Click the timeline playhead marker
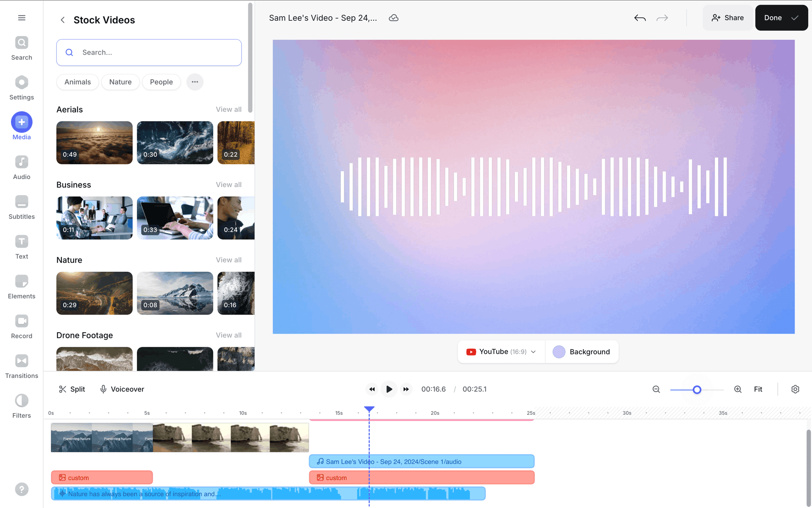This screenshot has height=508, width=812. pos(369,409)
